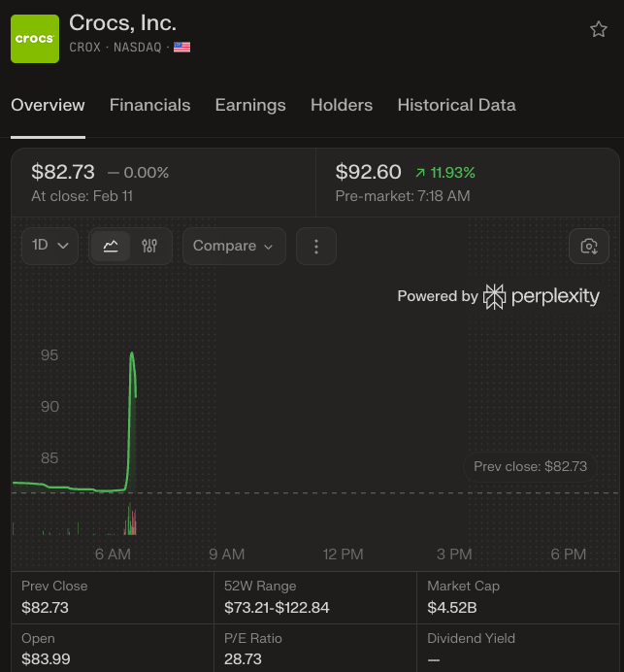Open the Compare dropdown
The height and width of the screenshot is (672, 624).
(x=234, y=246)
